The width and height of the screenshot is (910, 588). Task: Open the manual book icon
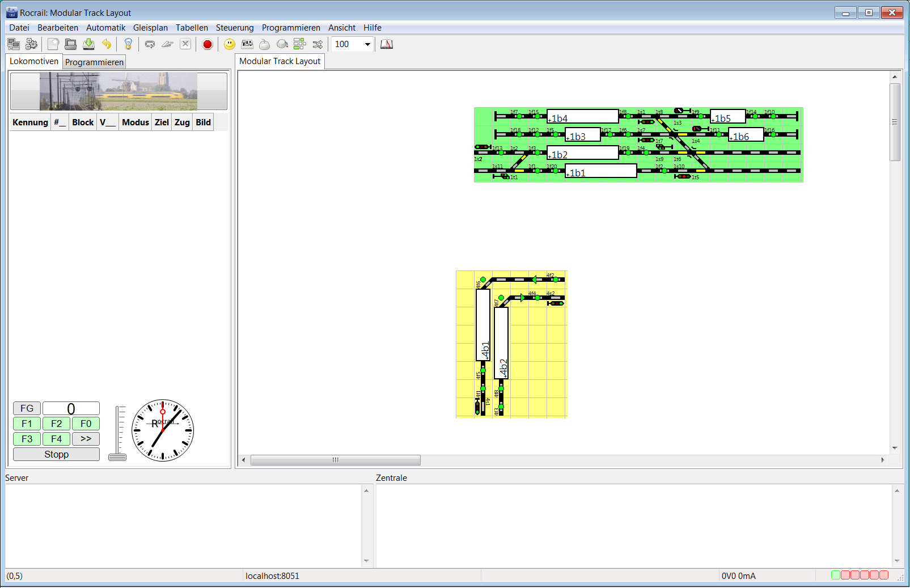387,44
